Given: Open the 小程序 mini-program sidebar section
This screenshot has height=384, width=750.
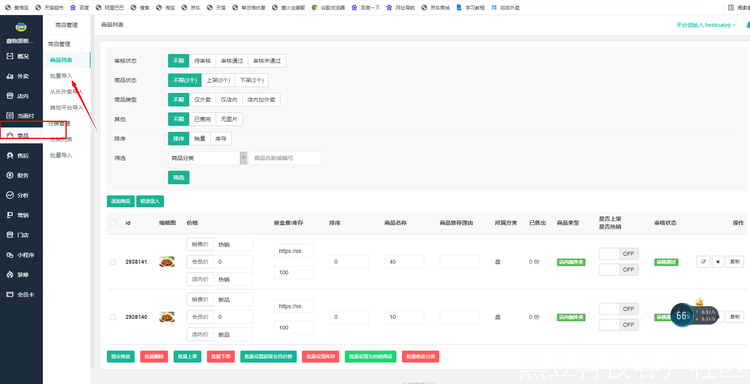Looking at the screenshot, I should pyautogui.click(x=21, y=255).
